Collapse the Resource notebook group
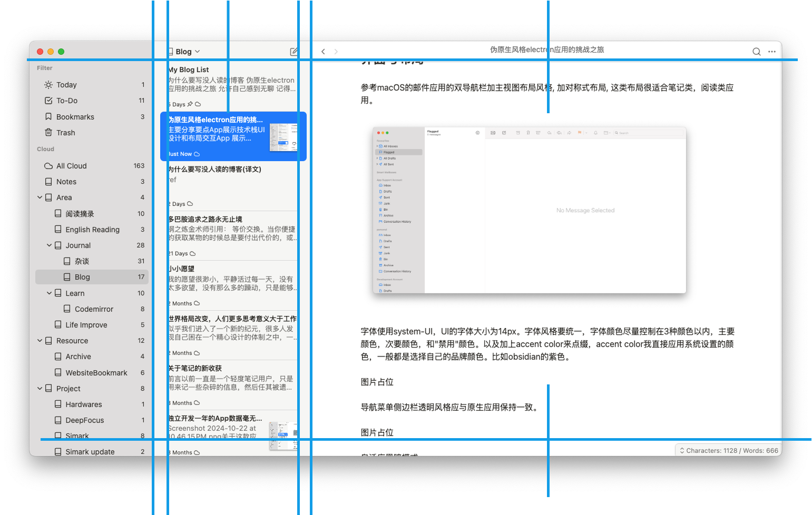 [x=40, y=341]
